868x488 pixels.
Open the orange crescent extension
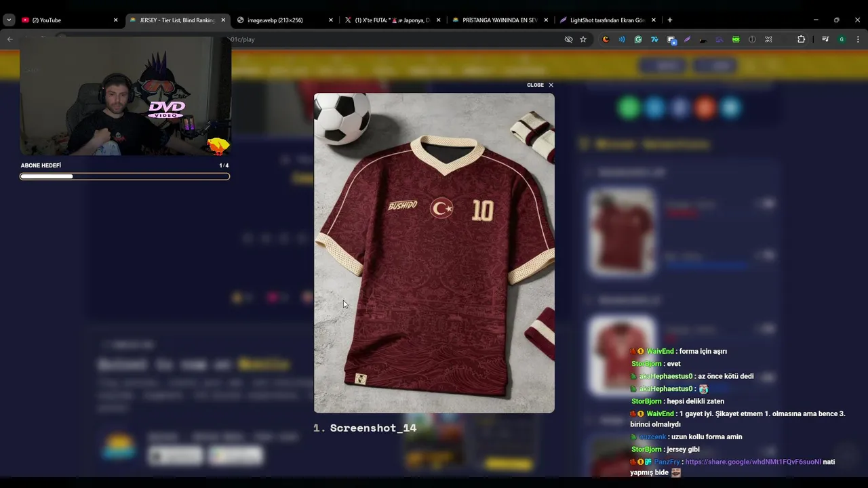click(x=606, y=39)
